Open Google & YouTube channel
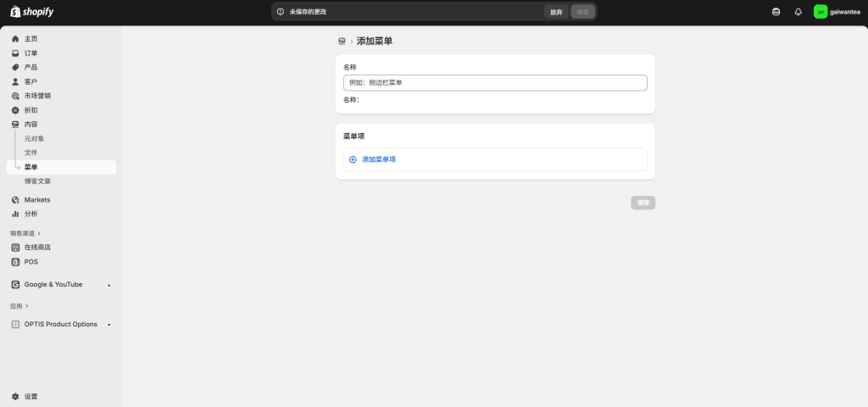Viewport: 868px width, 407px height. [55, 285]
